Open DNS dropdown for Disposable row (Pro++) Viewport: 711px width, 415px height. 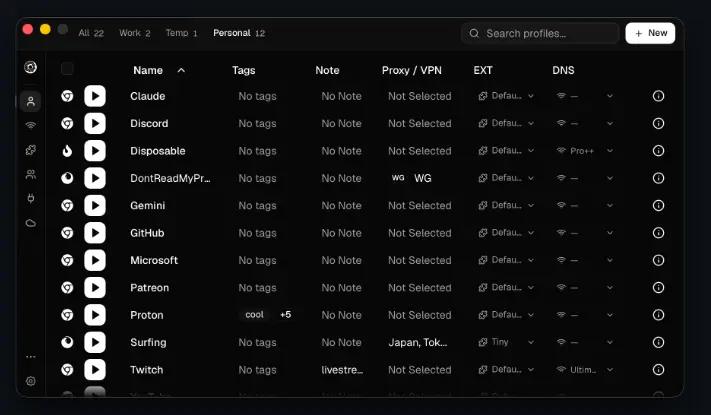(x=585, y=151)
